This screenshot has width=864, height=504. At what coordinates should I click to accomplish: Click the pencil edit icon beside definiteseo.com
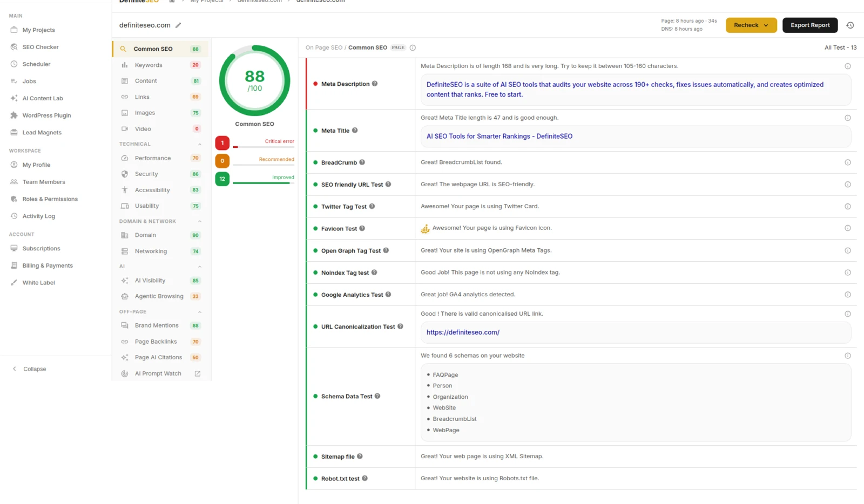[178, 25]
